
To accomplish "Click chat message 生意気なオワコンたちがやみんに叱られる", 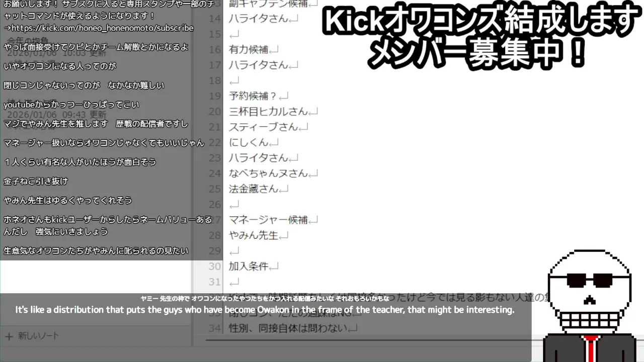I will [x=96, y=250].
